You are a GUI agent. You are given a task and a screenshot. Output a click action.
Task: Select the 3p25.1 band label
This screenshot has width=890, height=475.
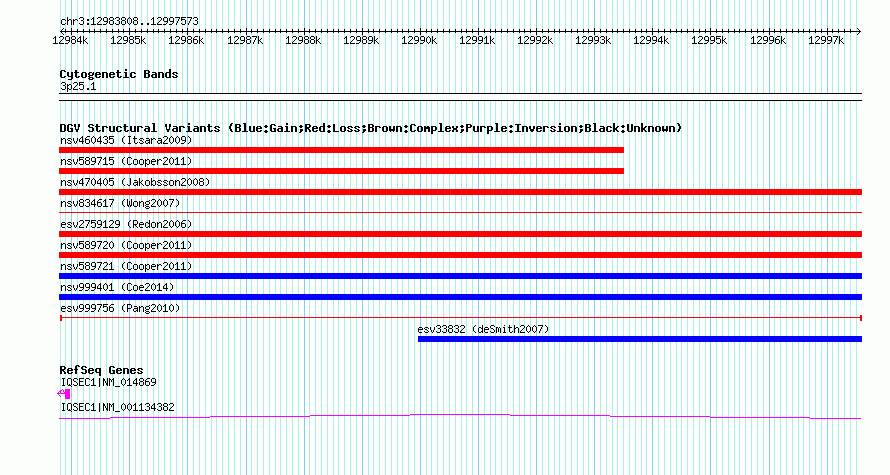pos(78,86)
